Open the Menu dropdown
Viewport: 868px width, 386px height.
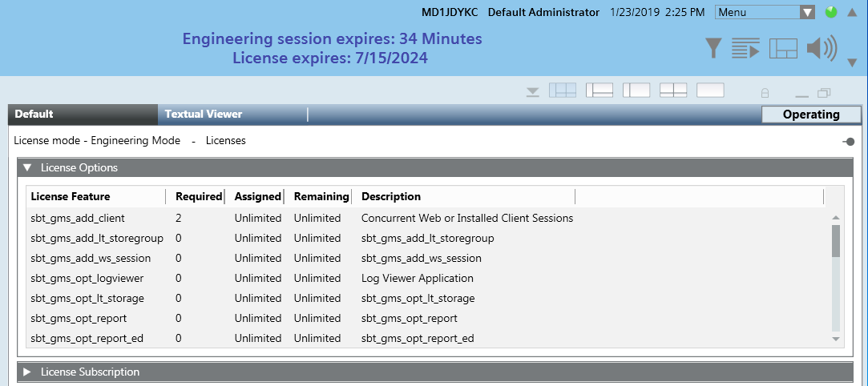[x=765, y=12]
